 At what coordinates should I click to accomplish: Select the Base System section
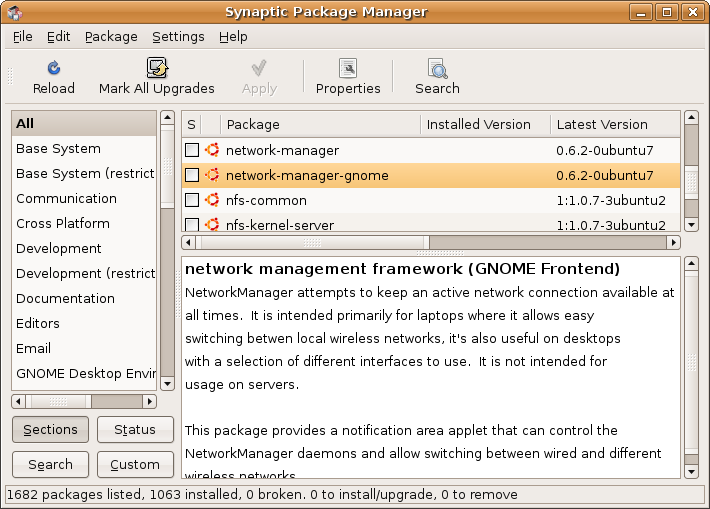84,149
